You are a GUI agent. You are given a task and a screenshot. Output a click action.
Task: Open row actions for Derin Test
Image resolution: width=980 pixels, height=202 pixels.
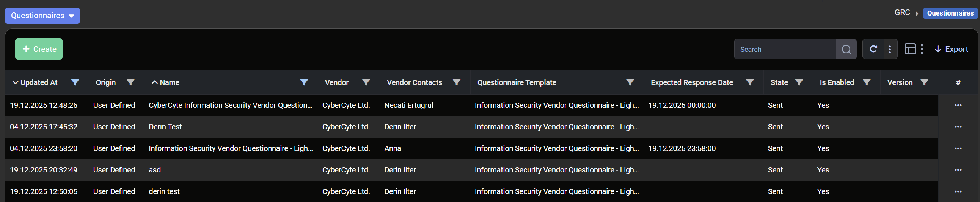[x=958, y=127]
